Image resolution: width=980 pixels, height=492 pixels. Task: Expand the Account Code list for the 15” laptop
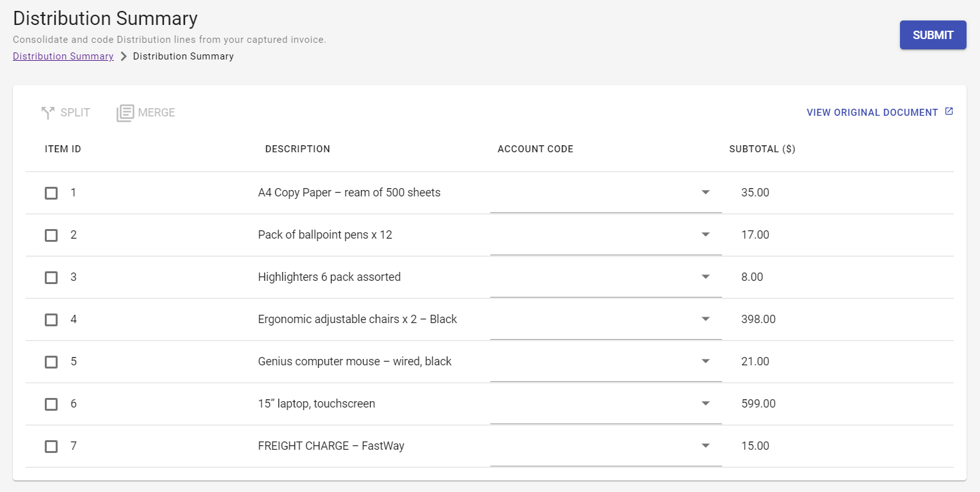pos(705,404)
